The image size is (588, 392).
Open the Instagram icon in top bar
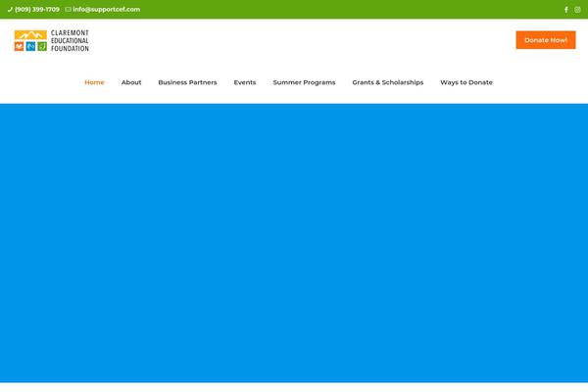577,10
